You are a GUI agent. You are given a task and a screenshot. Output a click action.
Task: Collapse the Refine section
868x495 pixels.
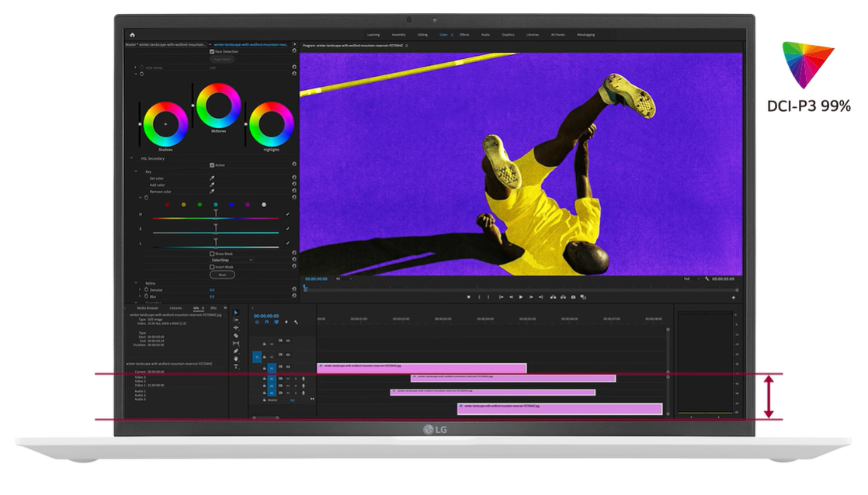(136, 283)
